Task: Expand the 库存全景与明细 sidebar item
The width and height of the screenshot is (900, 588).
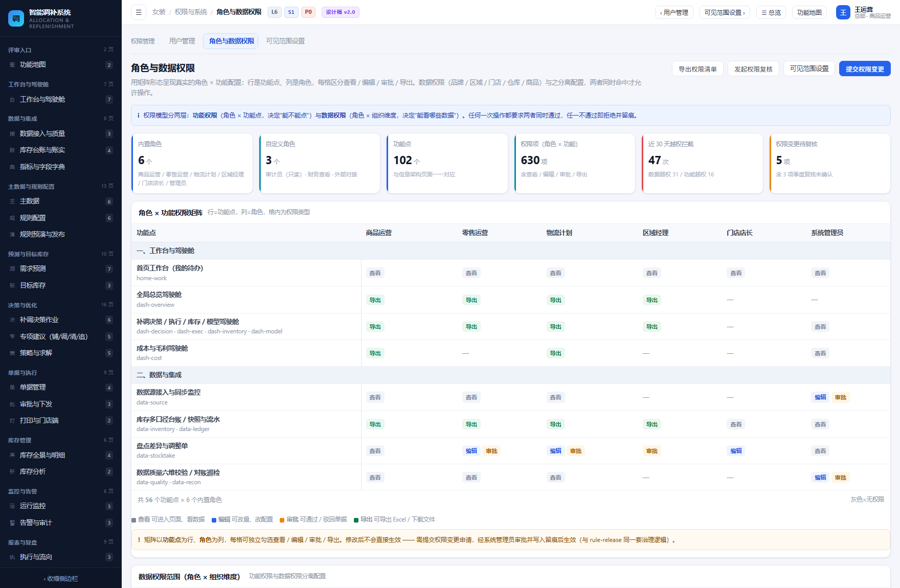Action: click(x=61, y=456)
